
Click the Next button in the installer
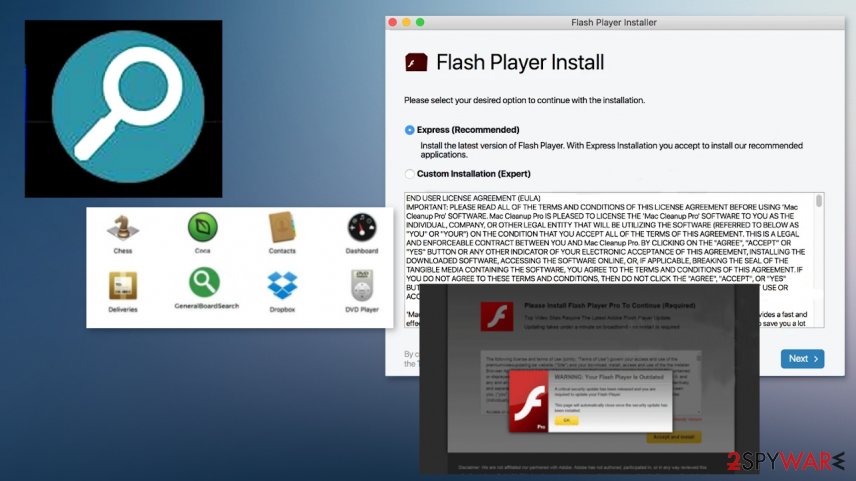pos(802,359)
